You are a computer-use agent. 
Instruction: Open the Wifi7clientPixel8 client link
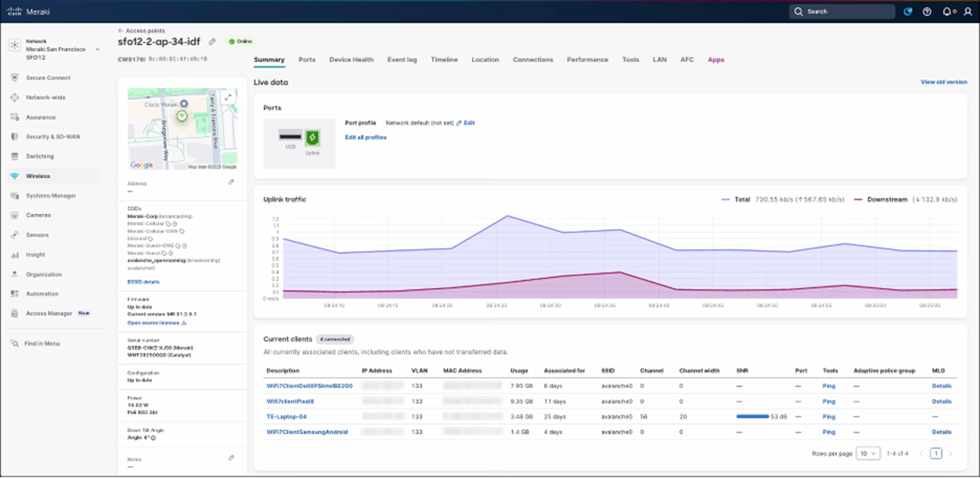[x=290, y=401]
